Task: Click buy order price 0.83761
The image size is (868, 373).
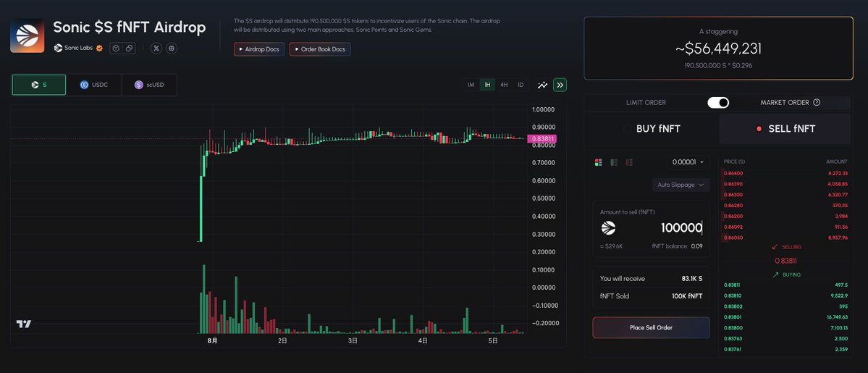Action: 733,349
